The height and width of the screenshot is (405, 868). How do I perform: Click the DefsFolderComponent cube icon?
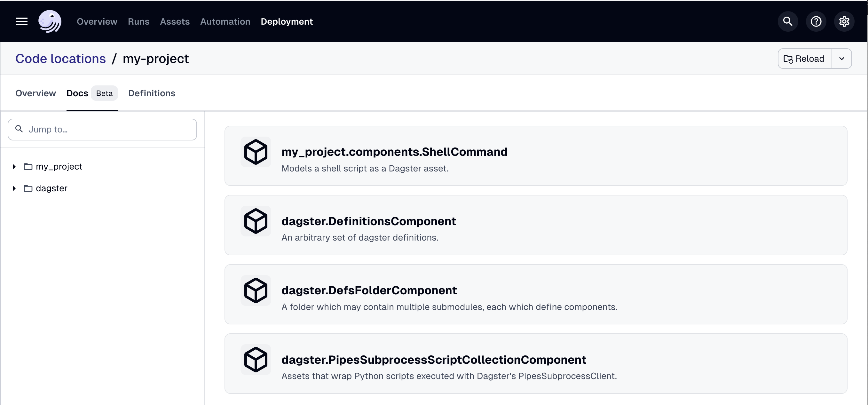256,290
